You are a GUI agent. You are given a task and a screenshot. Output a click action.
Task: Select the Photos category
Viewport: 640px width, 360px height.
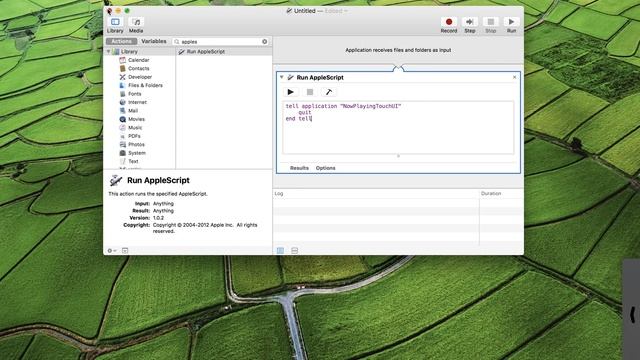pyautogui.click(x=136, y=144)
